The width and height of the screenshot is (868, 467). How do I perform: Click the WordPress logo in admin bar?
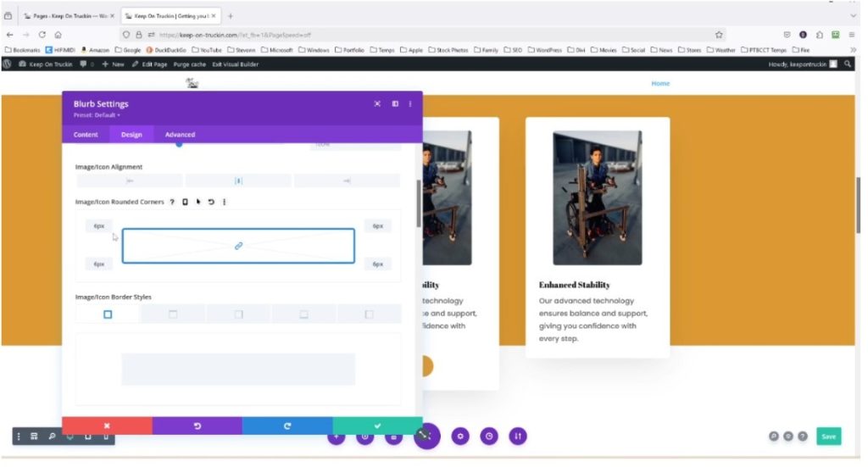(7, 64)
